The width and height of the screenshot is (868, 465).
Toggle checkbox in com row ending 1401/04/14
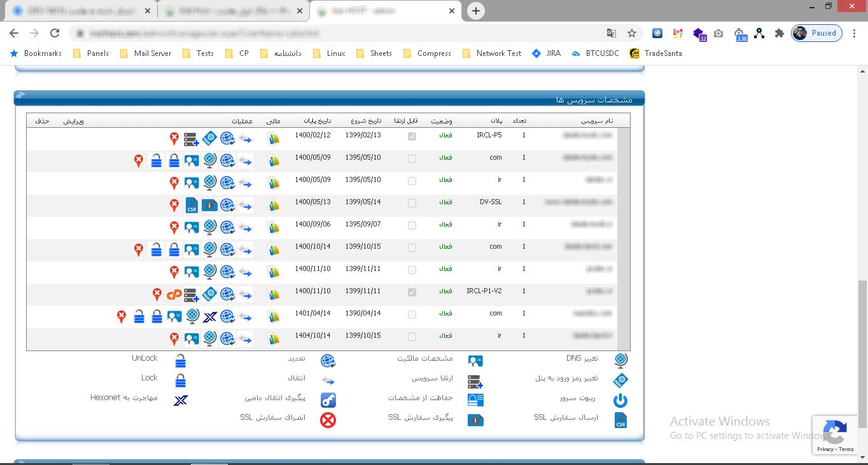pyautogui.click(x=412, y=314)
